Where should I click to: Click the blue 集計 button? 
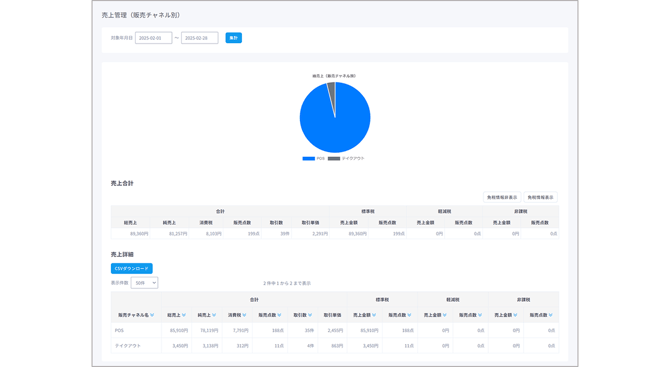coord(233,38)
